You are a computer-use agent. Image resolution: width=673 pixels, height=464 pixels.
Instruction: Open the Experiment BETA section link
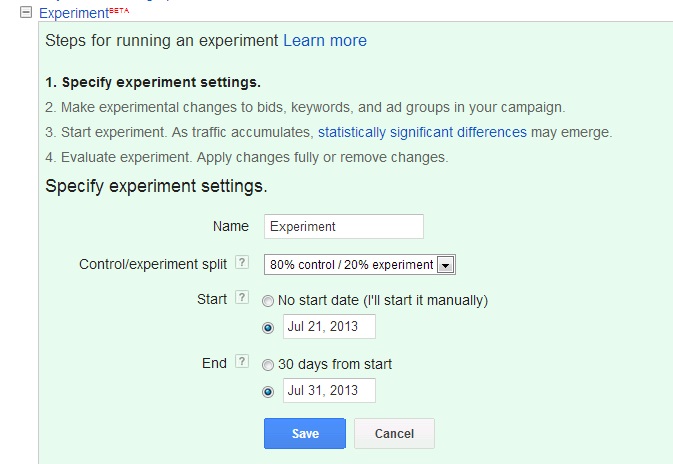[x=73, y=16]
